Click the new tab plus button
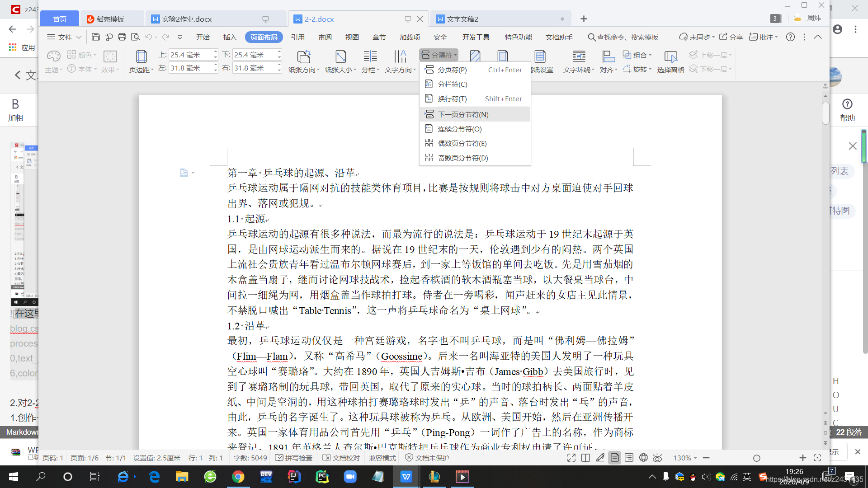Viewport: 868px width, 488px height. click(584, 19)
